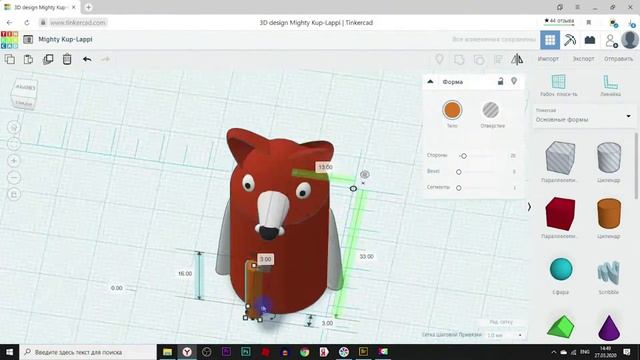Select the Scribble shape

608,273
